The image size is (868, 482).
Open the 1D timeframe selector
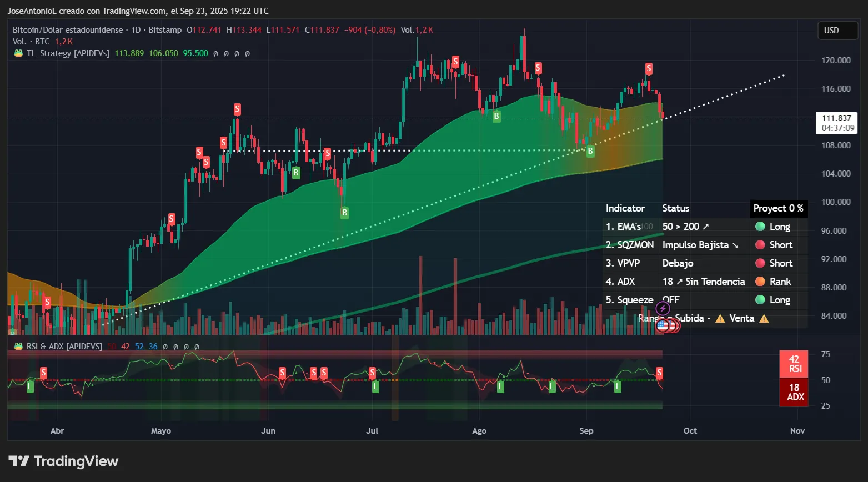point(136,29)
